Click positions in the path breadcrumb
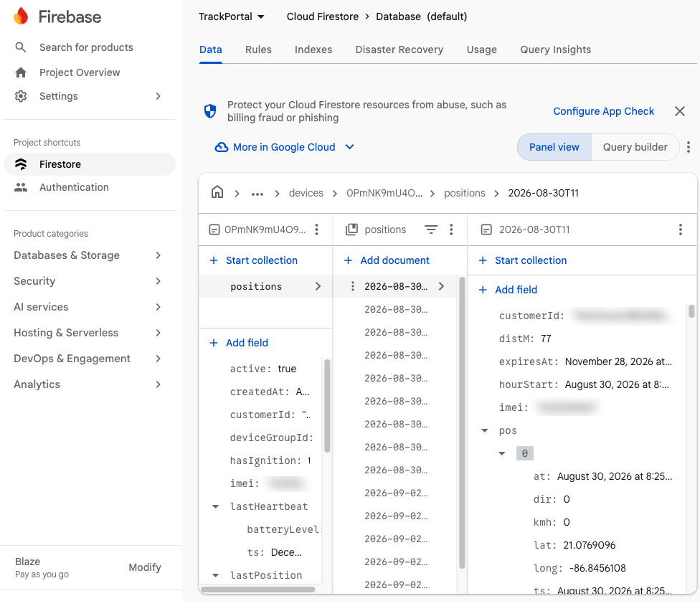The height and width of the screenshot is (601, 700). point(464,193)
